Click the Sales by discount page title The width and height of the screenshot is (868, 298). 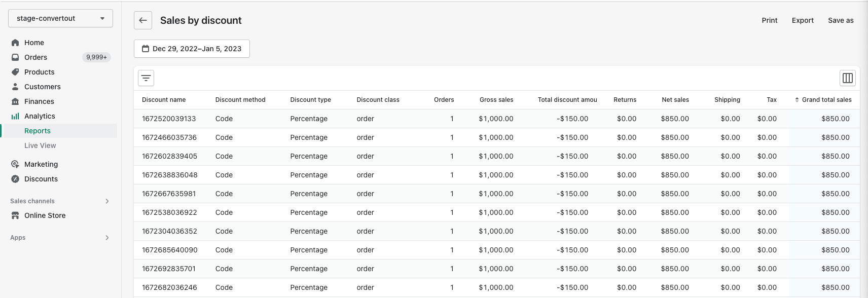coord(201,20)
